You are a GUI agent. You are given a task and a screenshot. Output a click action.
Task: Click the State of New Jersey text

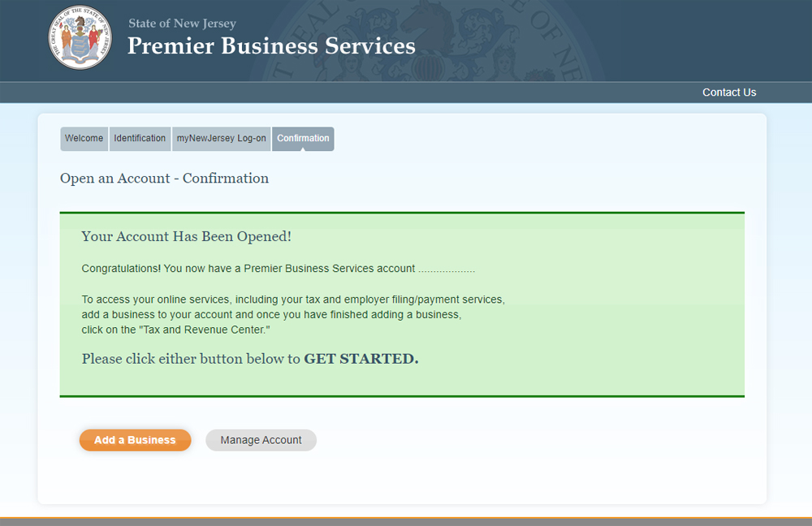[182, 24]
